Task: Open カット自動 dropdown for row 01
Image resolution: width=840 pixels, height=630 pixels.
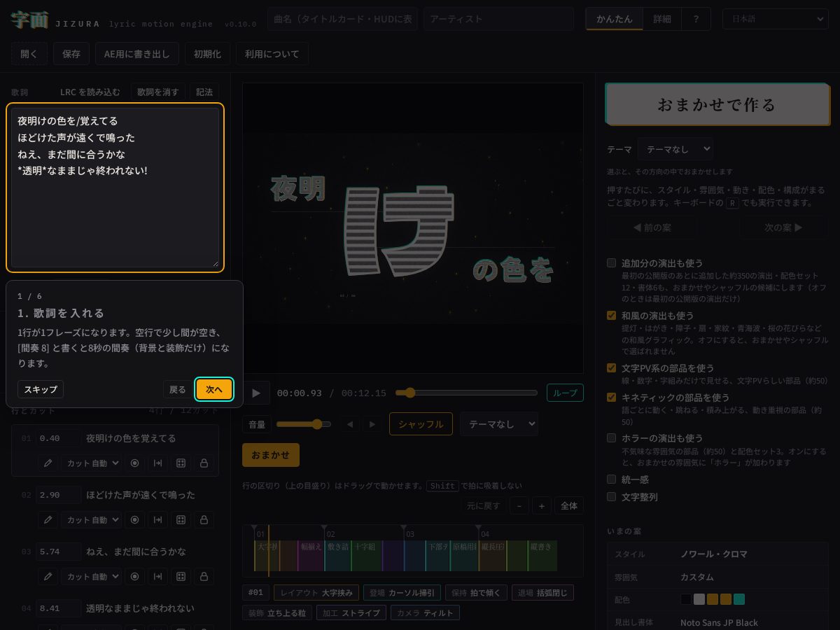Action: 92,463
